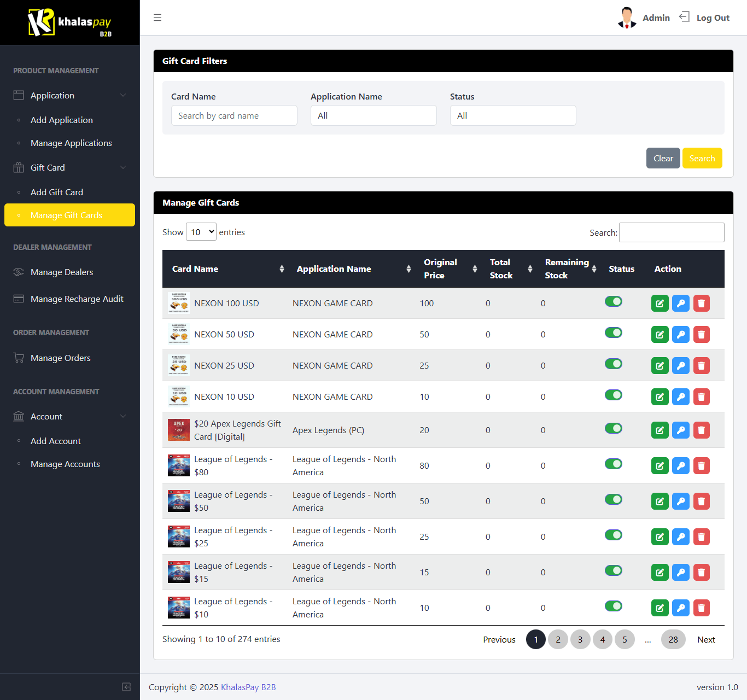Click the blue key icon for League of Legends - $80
Image resolution: width=747 pixels, height=700 pixels.
[x=680, y=466]
